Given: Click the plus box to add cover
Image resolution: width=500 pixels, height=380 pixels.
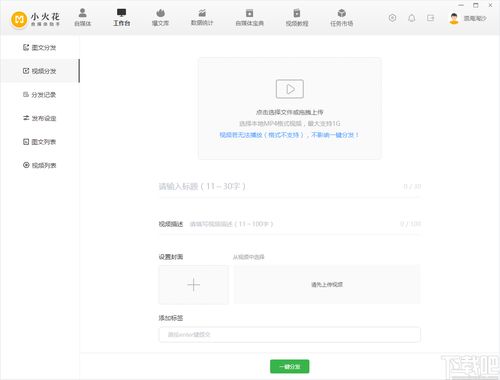Looking at the screenshot, I should click(x=194, y=285).
